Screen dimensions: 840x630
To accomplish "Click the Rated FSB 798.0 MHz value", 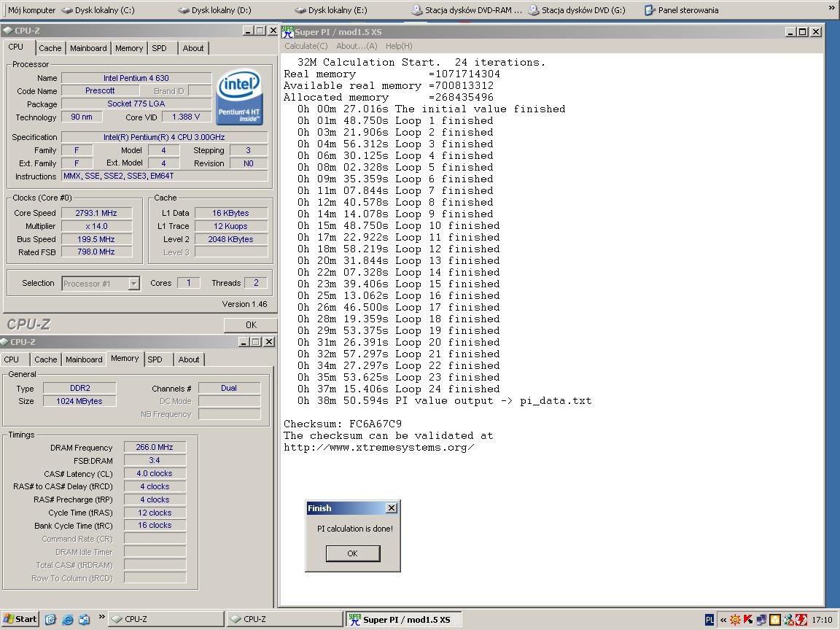I will pyautogui.click(x=96, y=252).
